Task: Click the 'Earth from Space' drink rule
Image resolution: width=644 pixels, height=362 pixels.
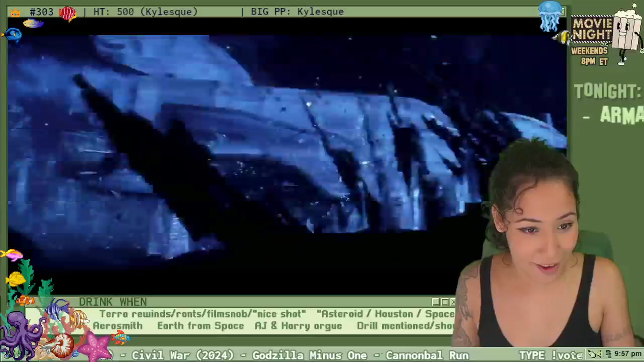Action: click(x=201, y=326)
